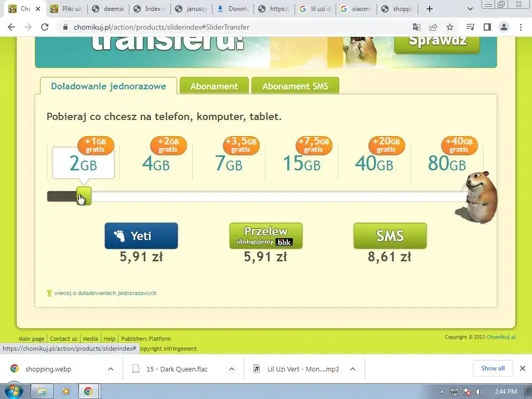Pay with the Yeti button
This screenshot has height=399, width=532.
coord(141,236)
